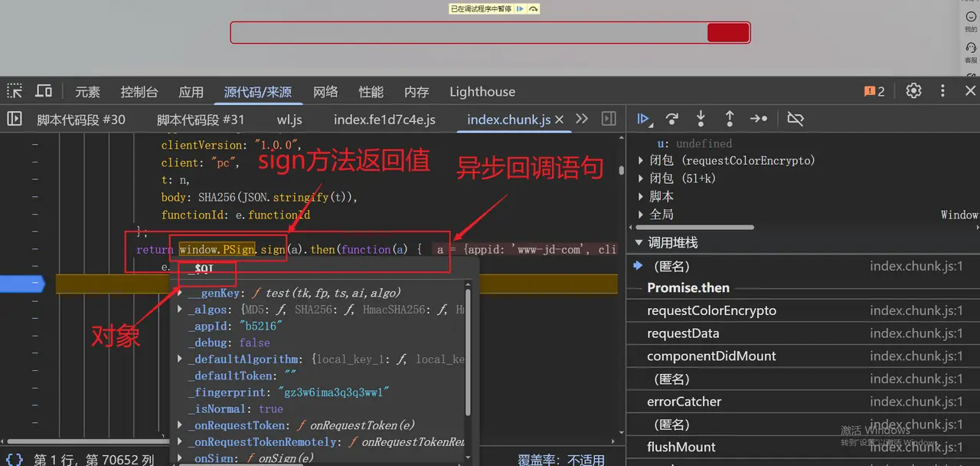Click the single step arrow icon

(758, 119)
